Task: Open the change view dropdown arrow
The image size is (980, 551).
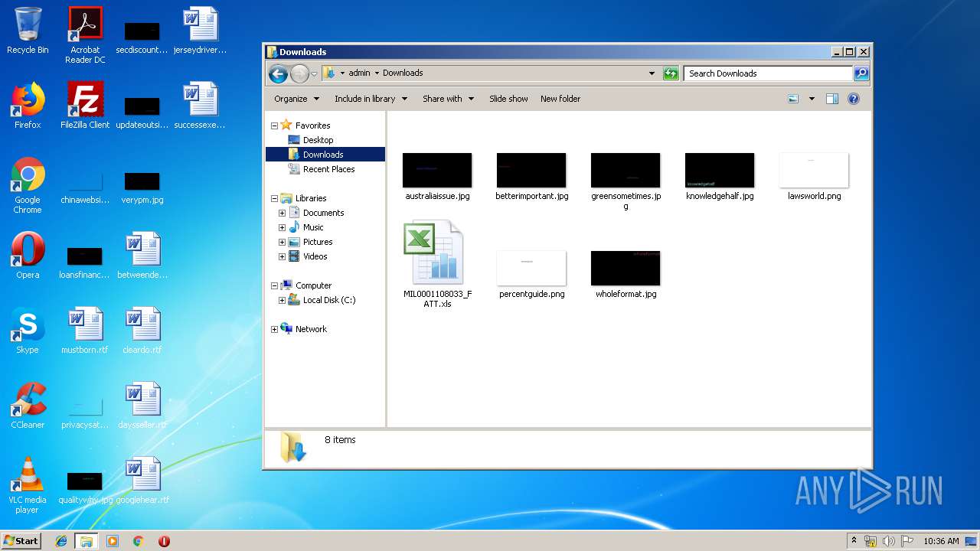Action: click(x=812, y=99)
